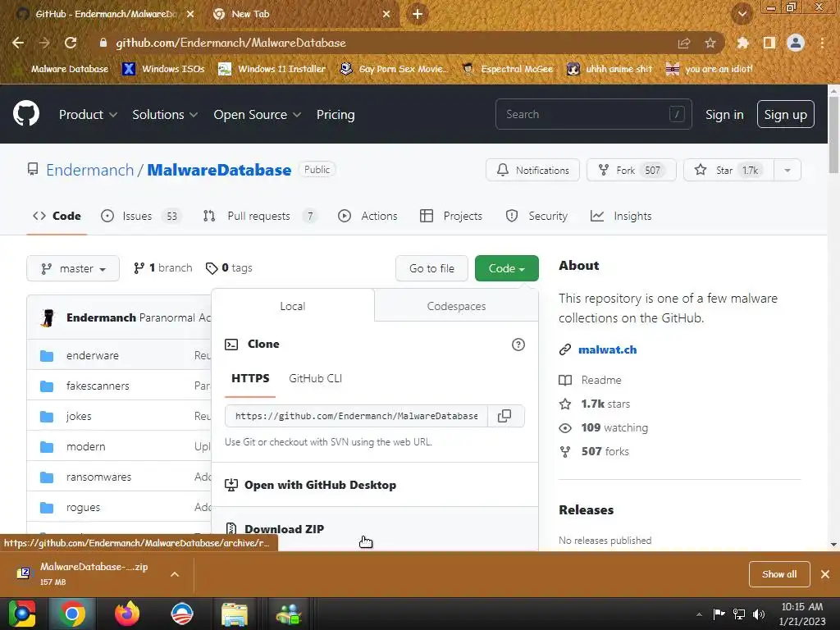View the Insights tab

click(x=622, y=216)
